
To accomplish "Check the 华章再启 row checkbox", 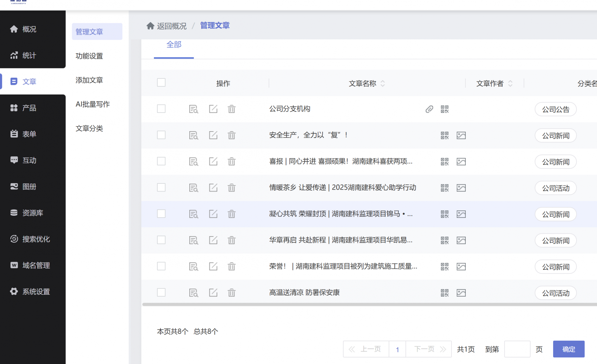I will pos(161,240).
